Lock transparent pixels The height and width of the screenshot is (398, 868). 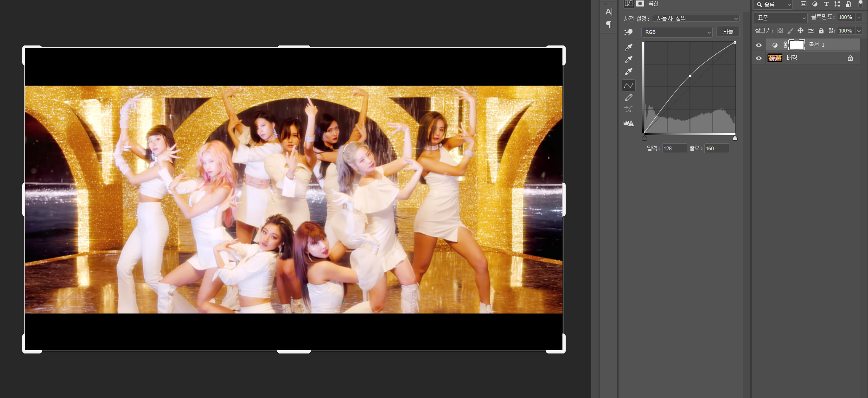click(x=780, y=31)
